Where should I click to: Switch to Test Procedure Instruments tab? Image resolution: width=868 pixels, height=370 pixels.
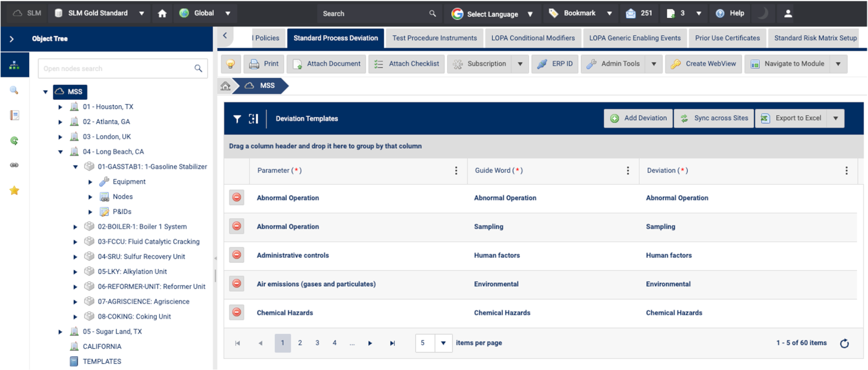point(435,38)
